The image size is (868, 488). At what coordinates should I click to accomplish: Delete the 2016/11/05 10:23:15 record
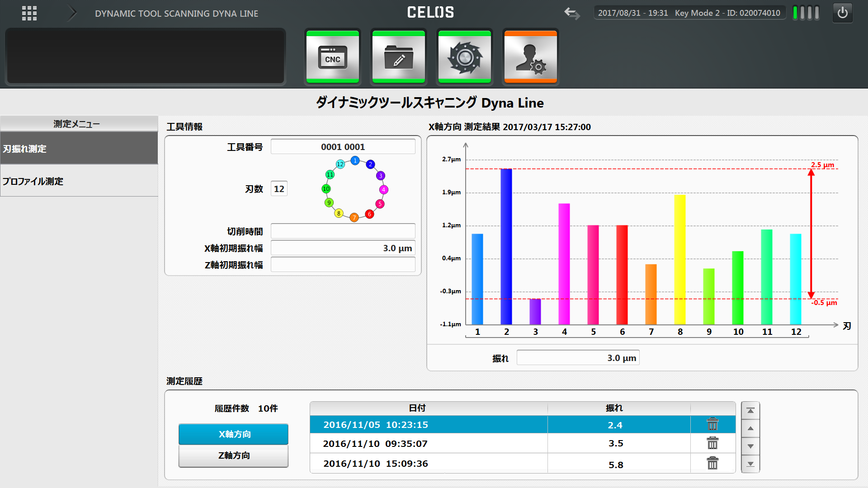tap(712, 424)
